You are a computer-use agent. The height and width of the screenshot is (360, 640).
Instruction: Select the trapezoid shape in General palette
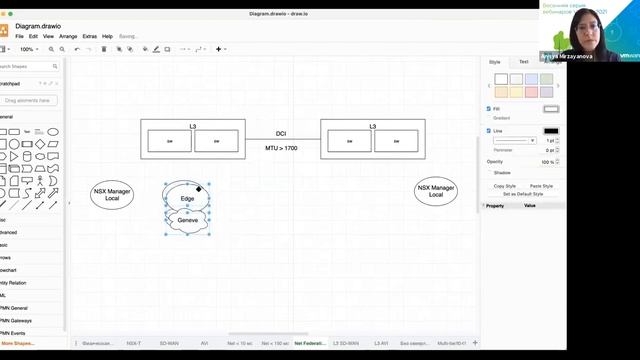40,169
